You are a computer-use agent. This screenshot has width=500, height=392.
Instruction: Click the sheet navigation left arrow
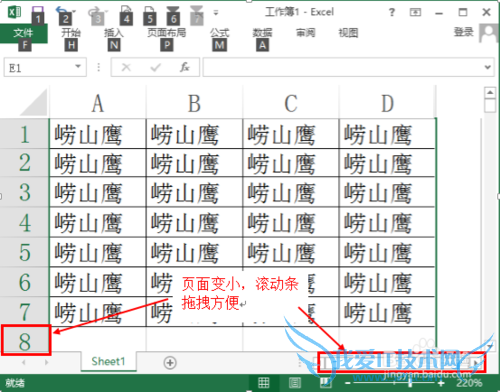coord(23,362)
